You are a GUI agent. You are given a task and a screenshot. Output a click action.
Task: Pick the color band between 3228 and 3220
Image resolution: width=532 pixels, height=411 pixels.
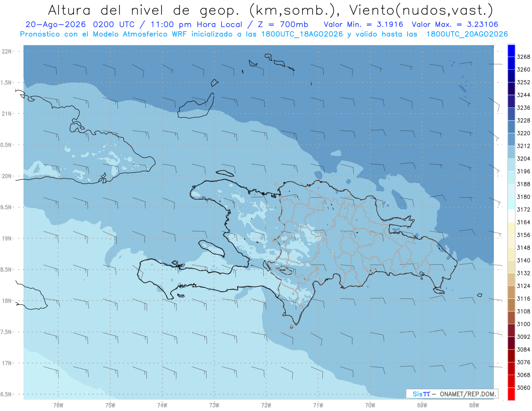point(511,126)
